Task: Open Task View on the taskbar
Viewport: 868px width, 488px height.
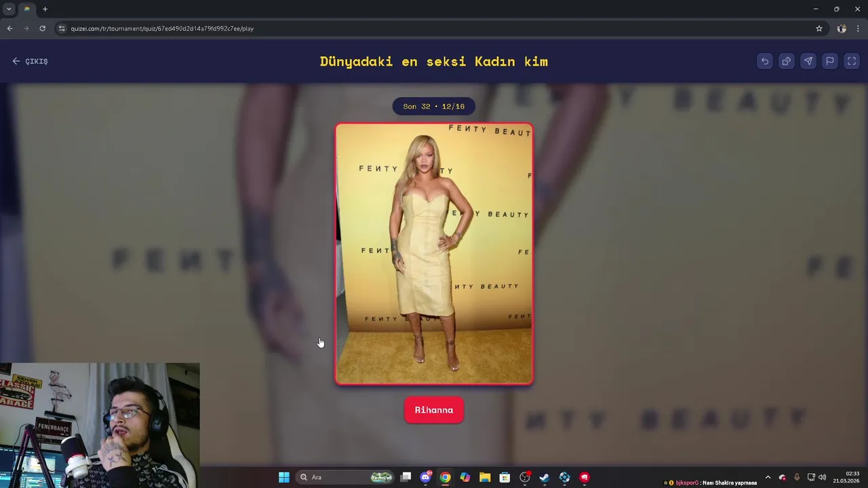Action: (x=406, y=477)
